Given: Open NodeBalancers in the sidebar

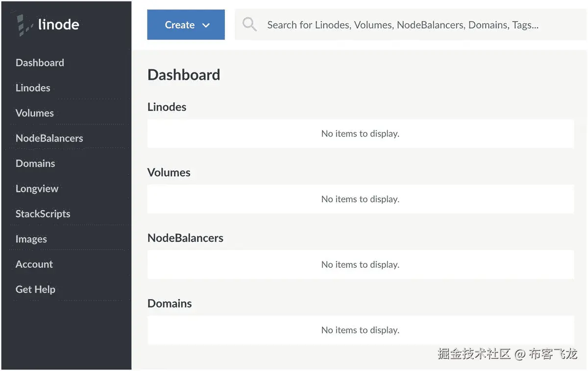Looking at the screenshot, I should (x=49, y=139).
